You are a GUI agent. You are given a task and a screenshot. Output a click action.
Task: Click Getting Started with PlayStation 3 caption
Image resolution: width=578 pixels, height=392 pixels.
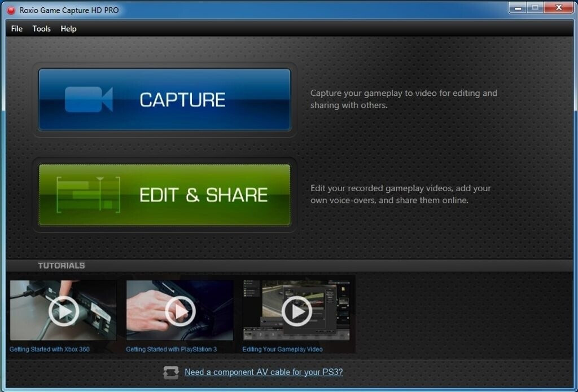tap(172, 349)
